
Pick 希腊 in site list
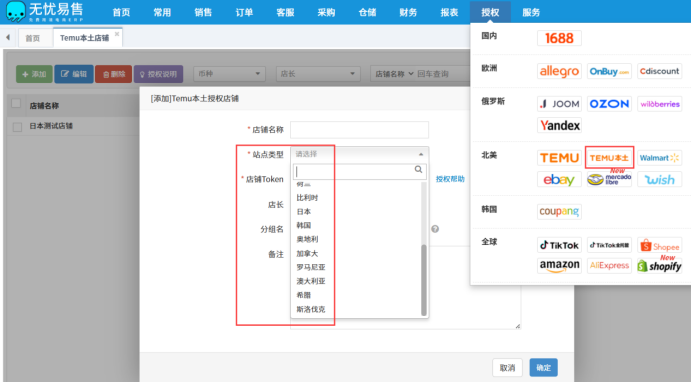(x=304, y=295)
